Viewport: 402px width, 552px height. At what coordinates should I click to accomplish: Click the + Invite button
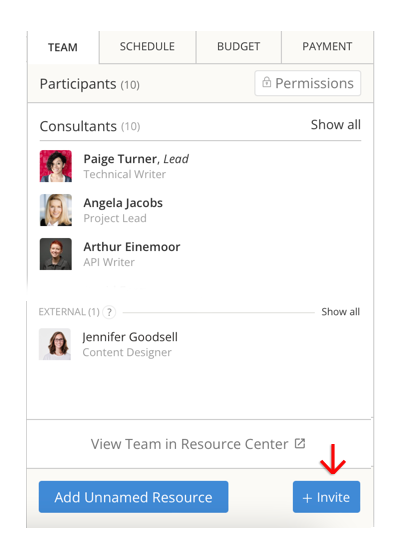(x=326, y=497)
